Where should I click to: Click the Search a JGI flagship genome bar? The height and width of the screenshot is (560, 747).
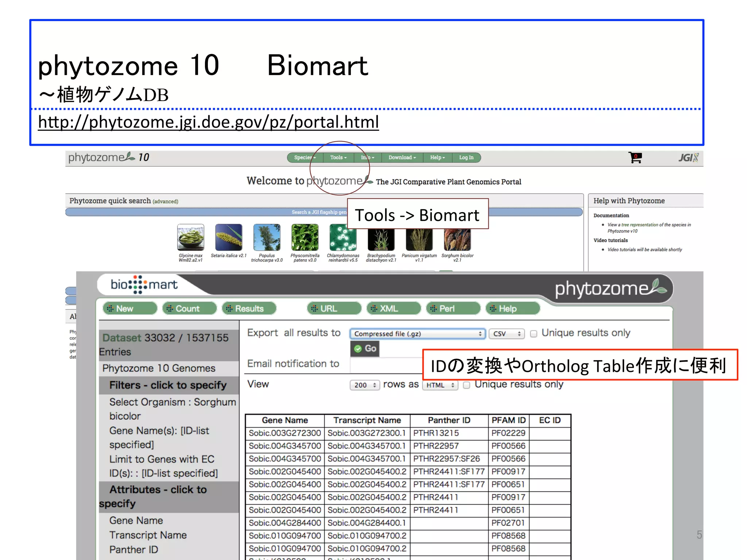(324, 212)
